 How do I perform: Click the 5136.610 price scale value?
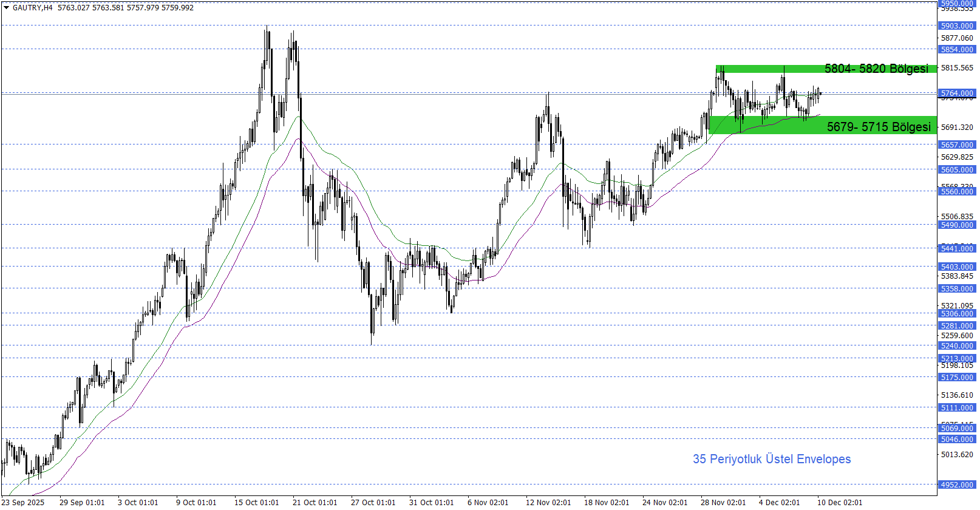point(957,395)
